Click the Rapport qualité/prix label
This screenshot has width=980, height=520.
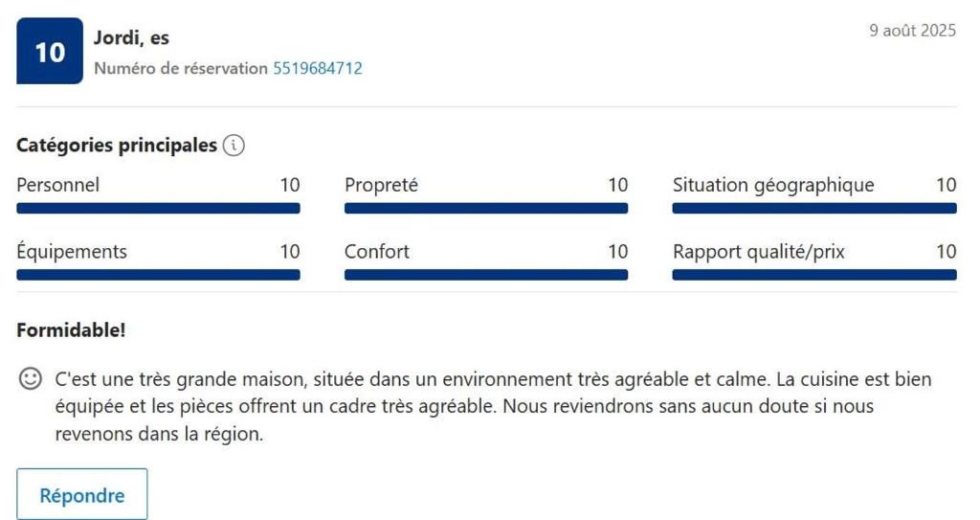click(759, 252)
